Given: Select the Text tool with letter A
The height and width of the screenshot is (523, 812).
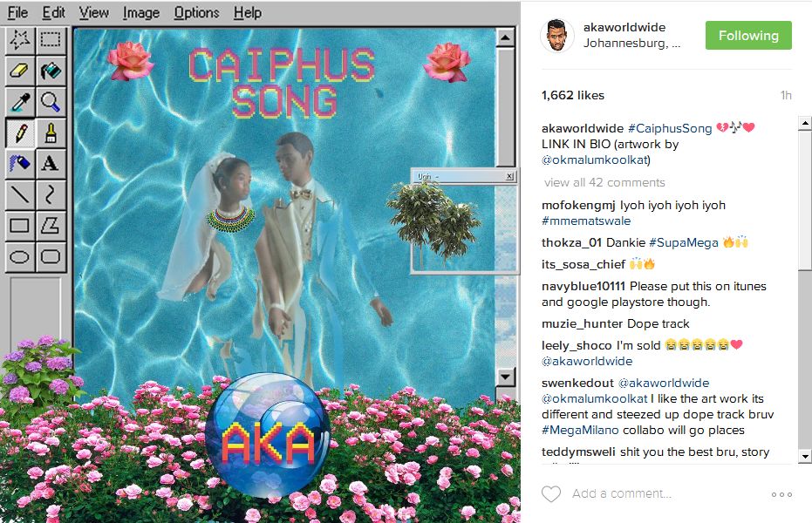Looking at the screenshot, I should pos(51,164).
